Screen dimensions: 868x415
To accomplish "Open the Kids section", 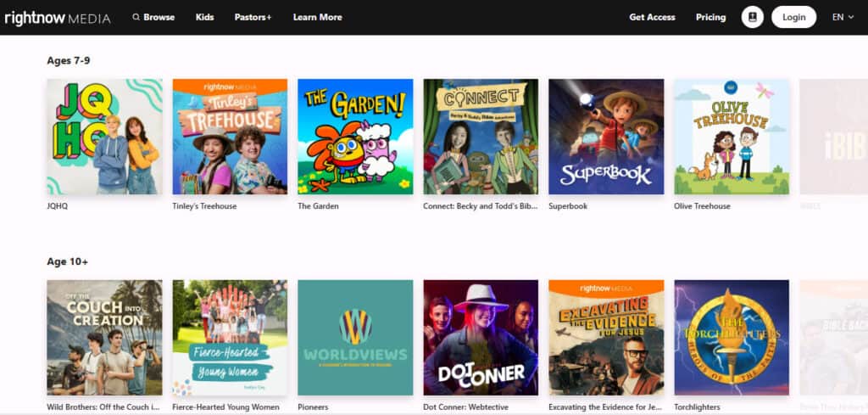I will click(205, 17).
